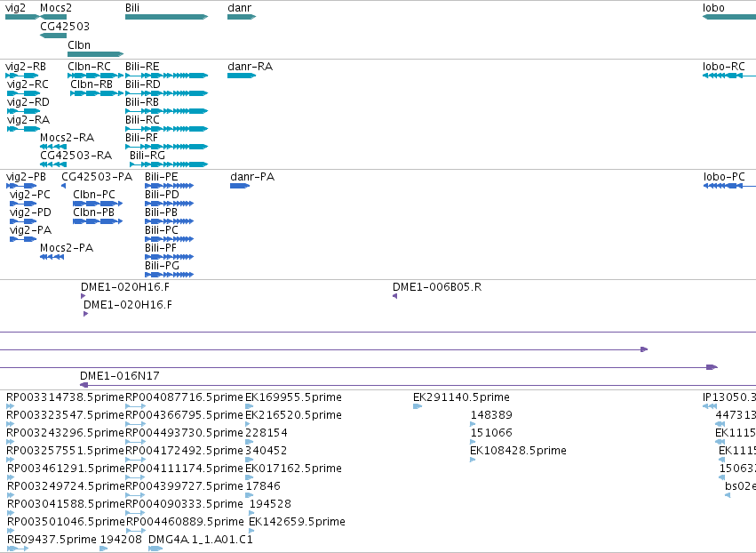The image size is (756, 553).
Task: Select the DME1-016N17 clone label
Action: click(x=120, y=375)
